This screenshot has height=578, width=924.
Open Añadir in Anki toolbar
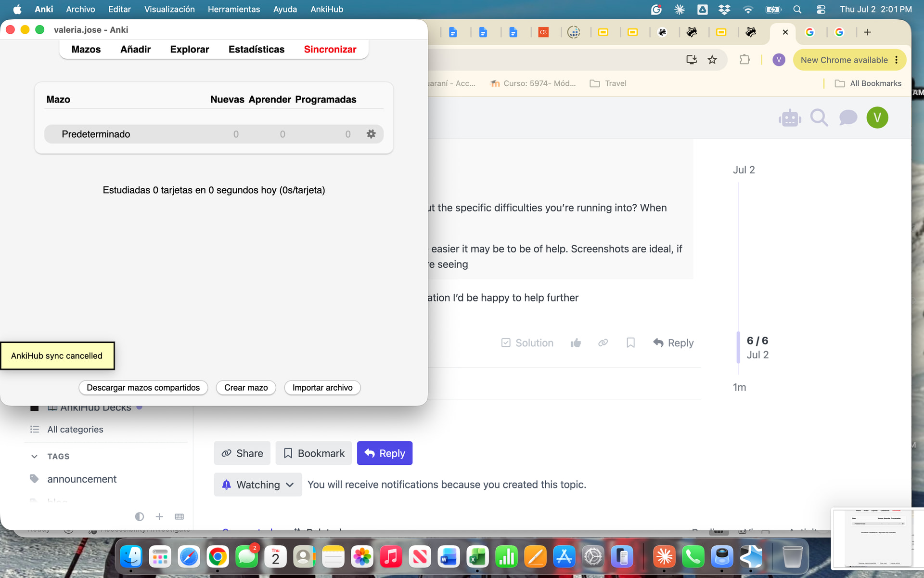pyautogui.click(x=135, y=49)
